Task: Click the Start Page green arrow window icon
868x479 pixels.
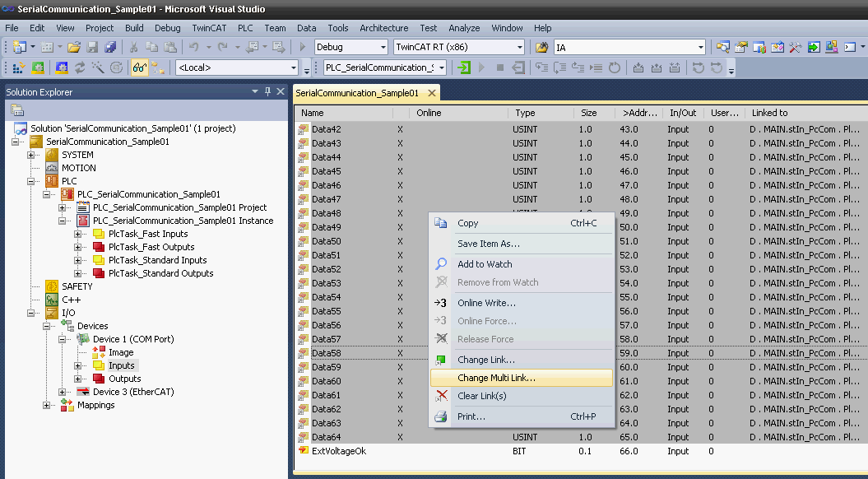Action: click(x=813, y=47)
